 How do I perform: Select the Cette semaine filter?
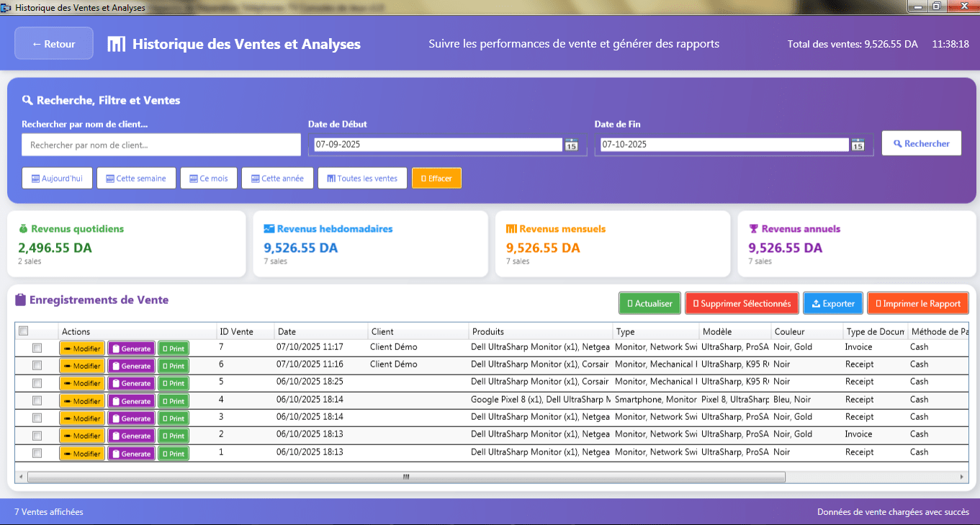coord(136,178)
